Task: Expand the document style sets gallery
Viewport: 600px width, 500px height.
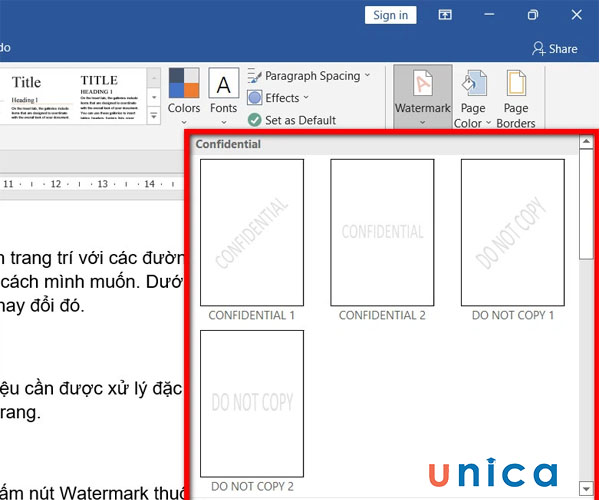Action: [153, 116]
